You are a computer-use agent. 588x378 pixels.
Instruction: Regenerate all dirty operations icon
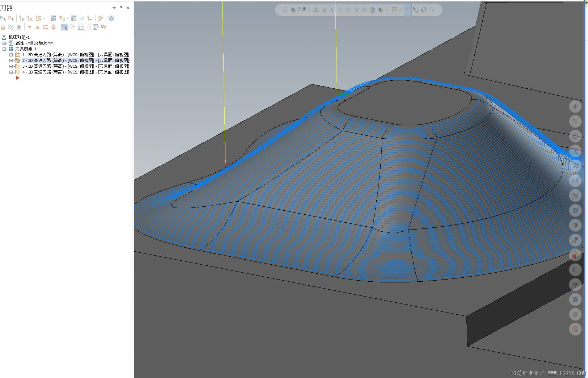(x=30, y=18)
